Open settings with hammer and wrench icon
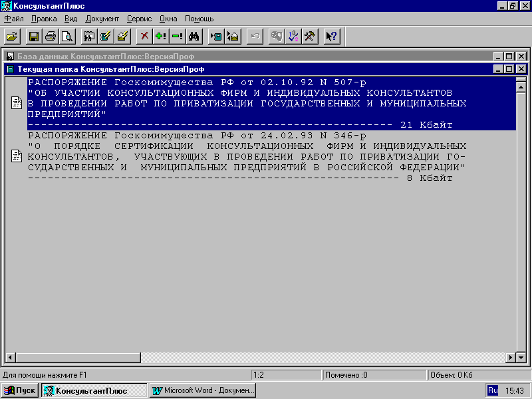Screen dimensions: 532x399 [310, 37]
